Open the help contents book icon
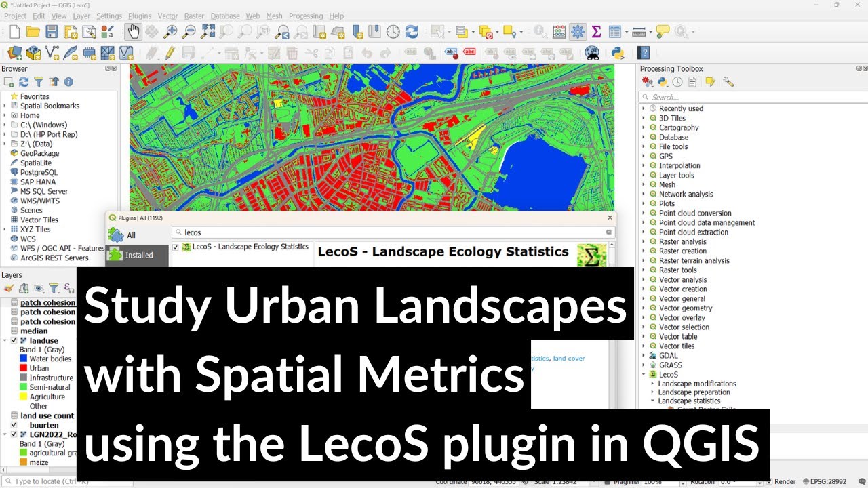The height and width of the screenshot is (488, 868). [x=644, y=53]
